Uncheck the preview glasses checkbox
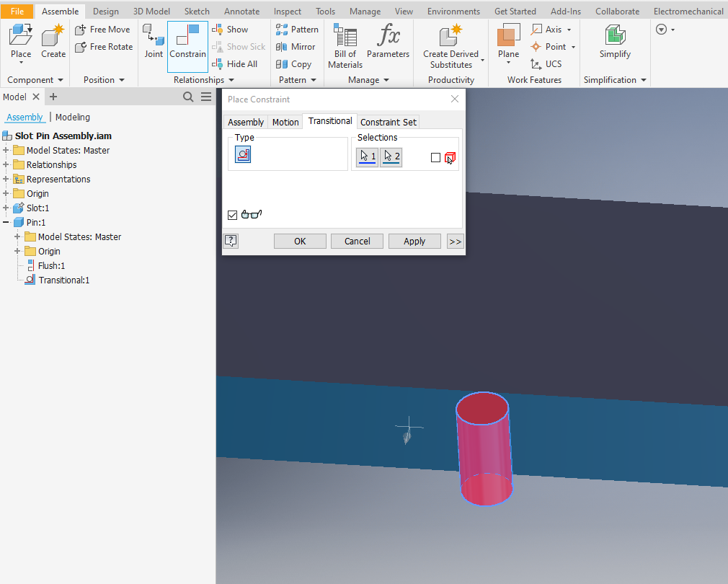Image resolution: width=728 pixels, height=584 pixels. click(x=232, y=215)
